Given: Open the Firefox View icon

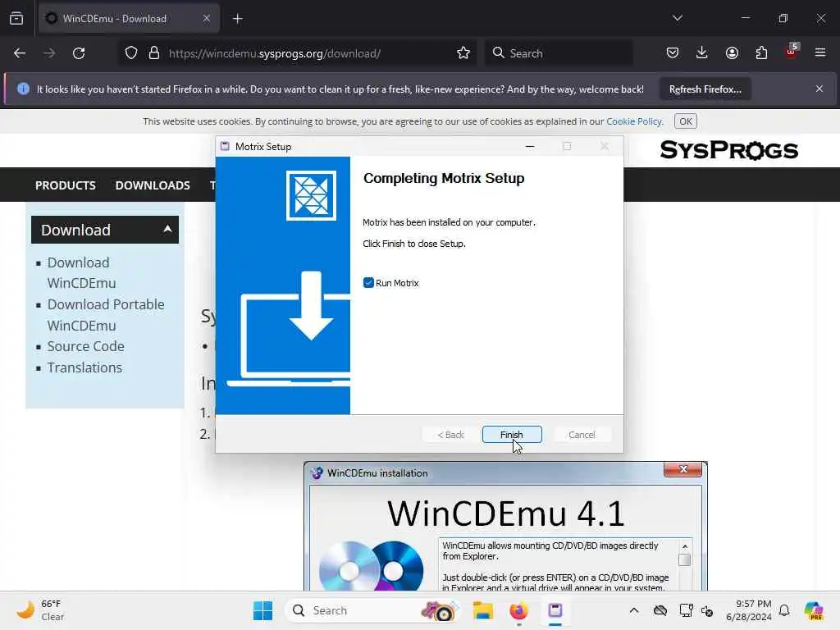Looking at the screenshot, I should (16, 18).
